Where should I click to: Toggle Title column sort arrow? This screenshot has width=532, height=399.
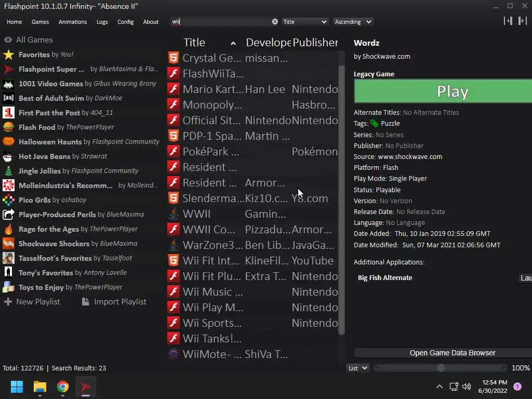tap(233, 43)
